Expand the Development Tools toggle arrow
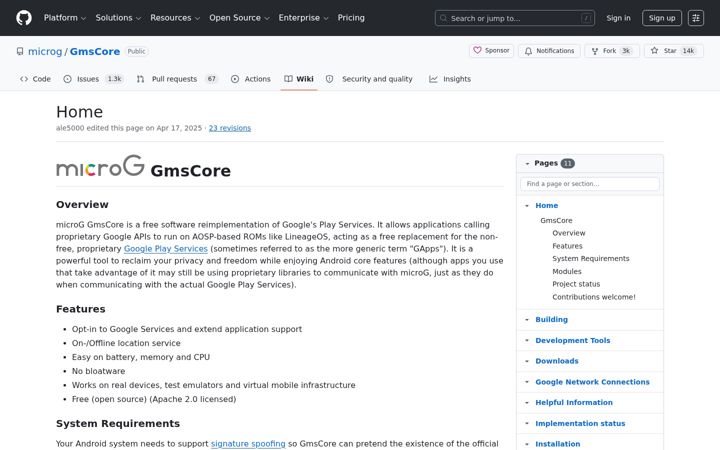 pyautogui.click(x=527, y=341)
